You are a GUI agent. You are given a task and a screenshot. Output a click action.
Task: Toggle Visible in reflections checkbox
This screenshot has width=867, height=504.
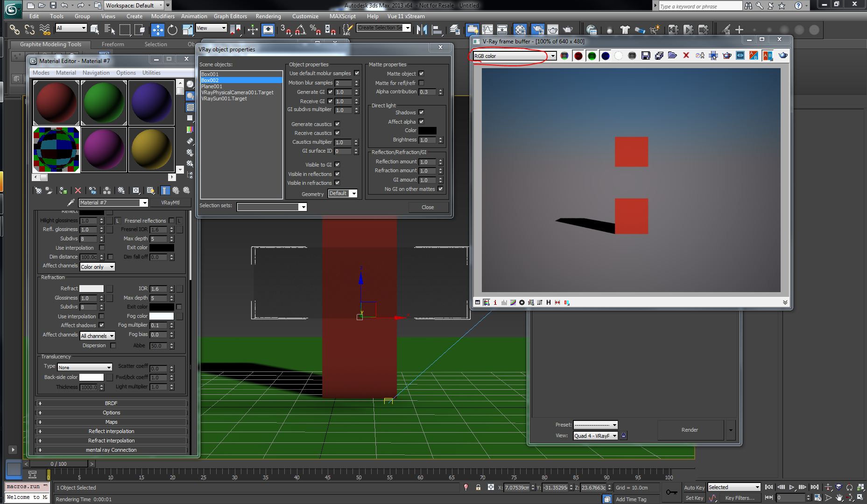pos(337,174)
